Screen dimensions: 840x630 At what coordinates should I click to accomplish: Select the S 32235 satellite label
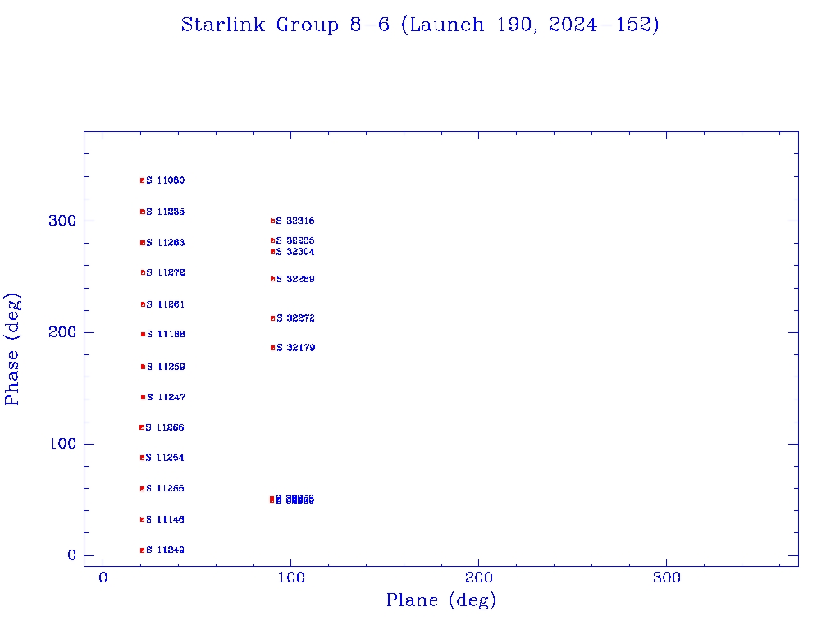point(295,241)
